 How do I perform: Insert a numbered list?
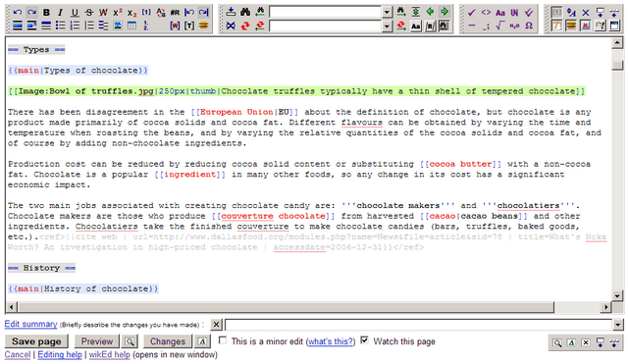tap(75, 26)
